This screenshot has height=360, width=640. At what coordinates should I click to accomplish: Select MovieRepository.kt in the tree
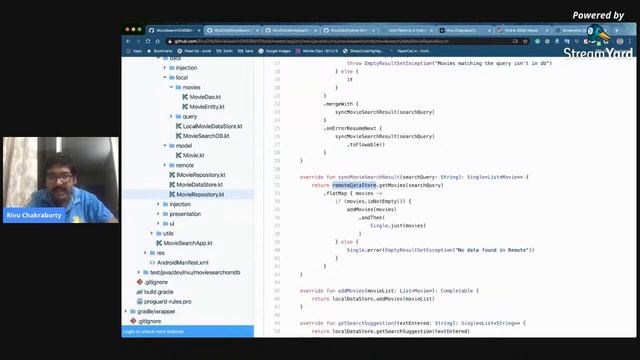(200, 194)
